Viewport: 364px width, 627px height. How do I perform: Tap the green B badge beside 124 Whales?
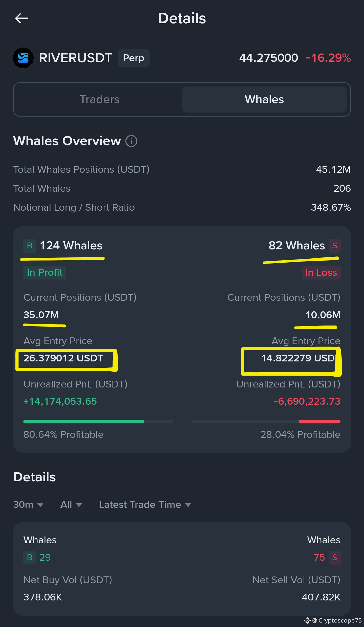[x=30, y=246]
